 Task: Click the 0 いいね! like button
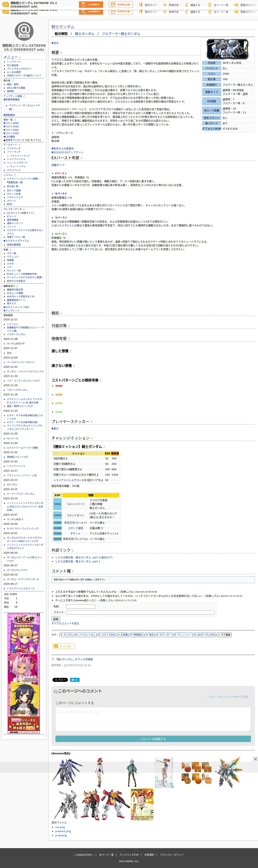pos(63,646)
